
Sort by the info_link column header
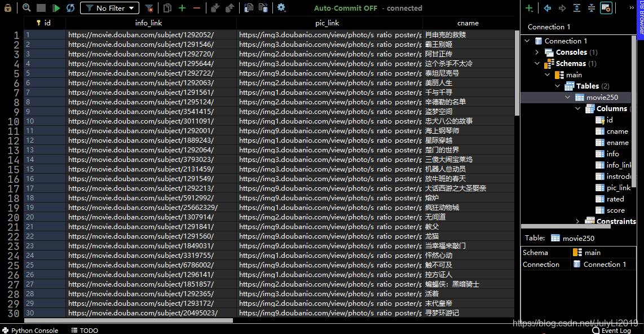click(x=151, y=23)
